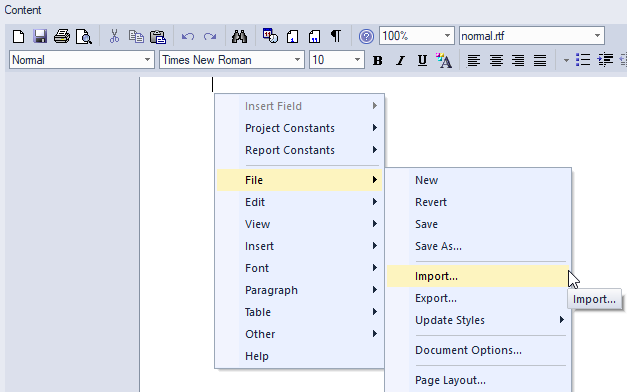Open the font color tool

pyautogui.click(x=444, y=60)
